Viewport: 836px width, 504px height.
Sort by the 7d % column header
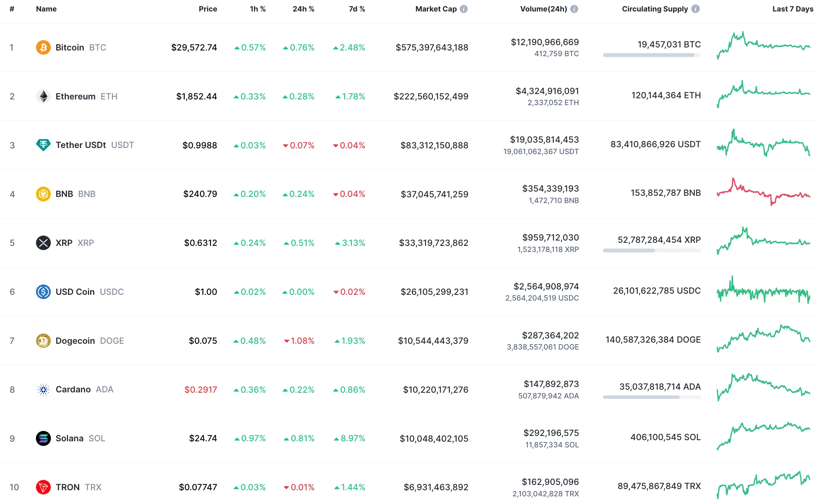[356, 9]
